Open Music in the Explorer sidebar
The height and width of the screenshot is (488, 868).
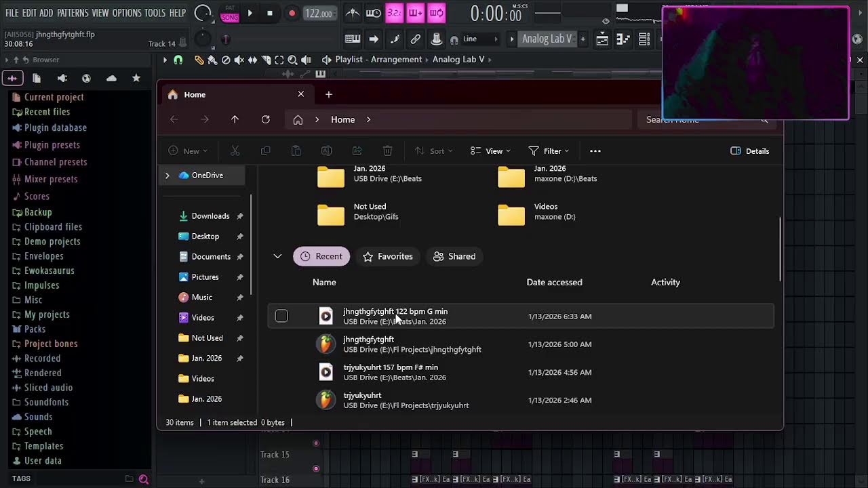201,298
